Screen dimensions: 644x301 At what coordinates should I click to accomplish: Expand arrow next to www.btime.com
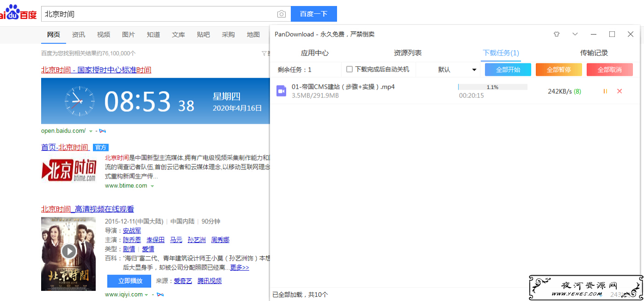coord(152,186)
